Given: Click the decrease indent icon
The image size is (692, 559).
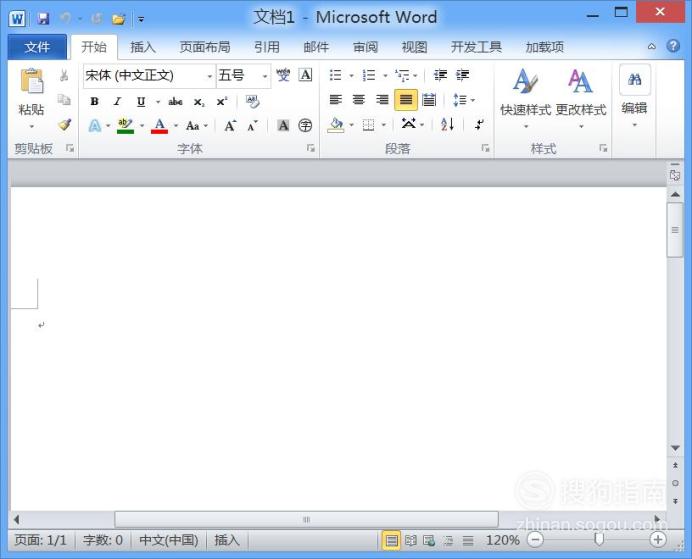Looking at the screenshot, I should click(440, 75).
